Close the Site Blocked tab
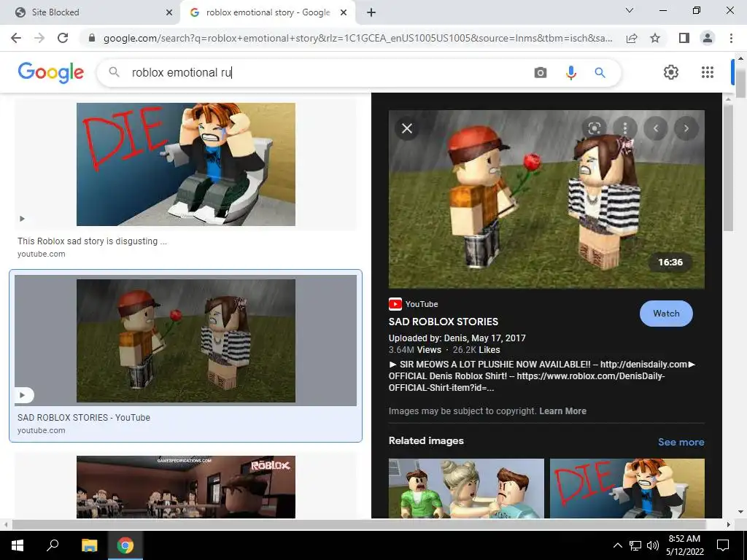Screen dimensions: 747x560 (169, 13)
